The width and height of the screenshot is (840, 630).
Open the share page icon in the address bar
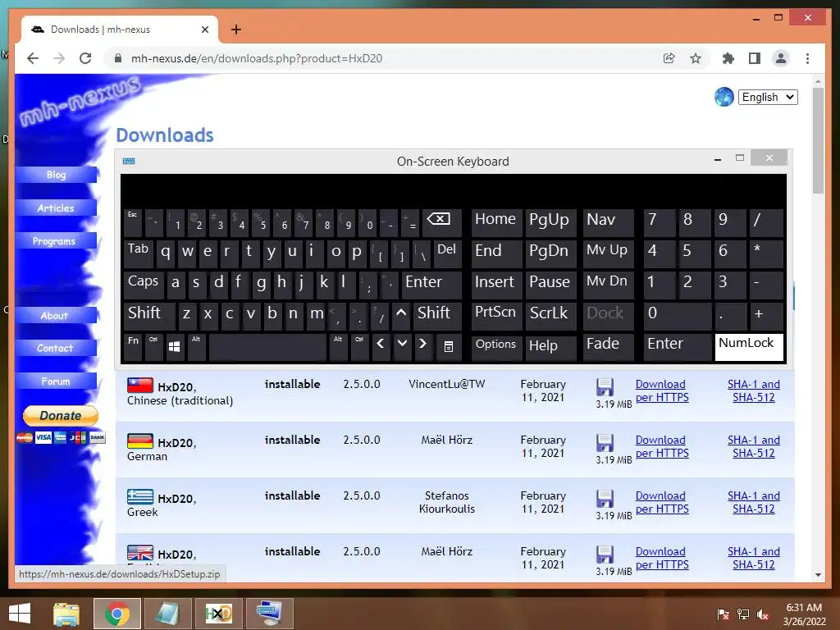pos(669,58)
